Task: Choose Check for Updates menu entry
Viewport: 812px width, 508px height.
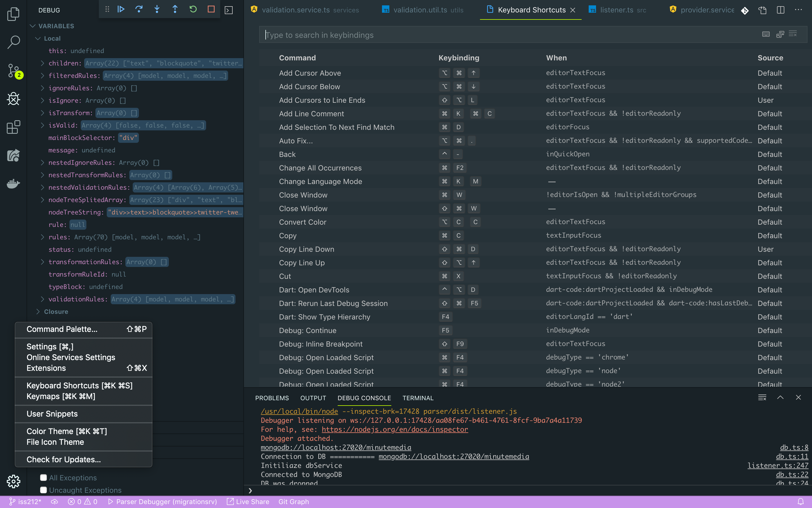Action: coord(84,459)
